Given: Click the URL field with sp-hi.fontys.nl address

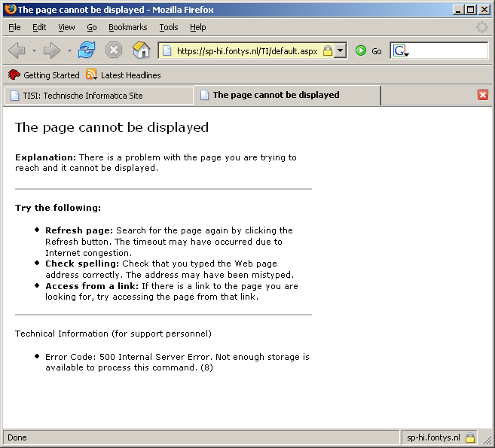Looking at the screenshot, I should point(247,50).
